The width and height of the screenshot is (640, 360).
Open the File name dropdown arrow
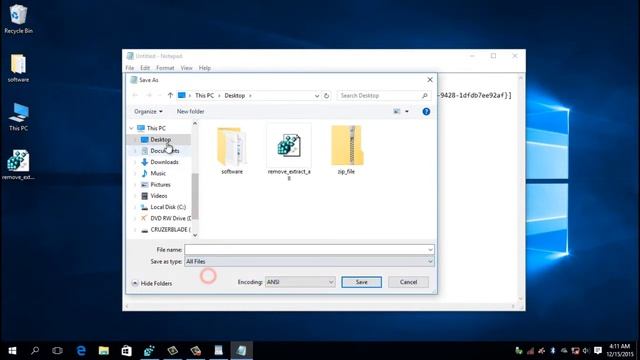pos(430,249)
